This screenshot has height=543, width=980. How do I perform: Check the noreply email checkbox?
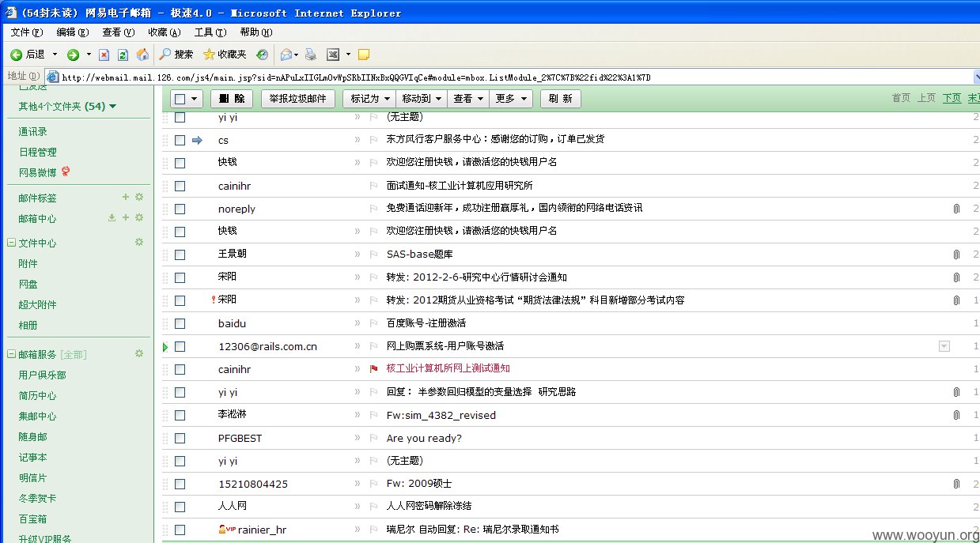[180, 209]
